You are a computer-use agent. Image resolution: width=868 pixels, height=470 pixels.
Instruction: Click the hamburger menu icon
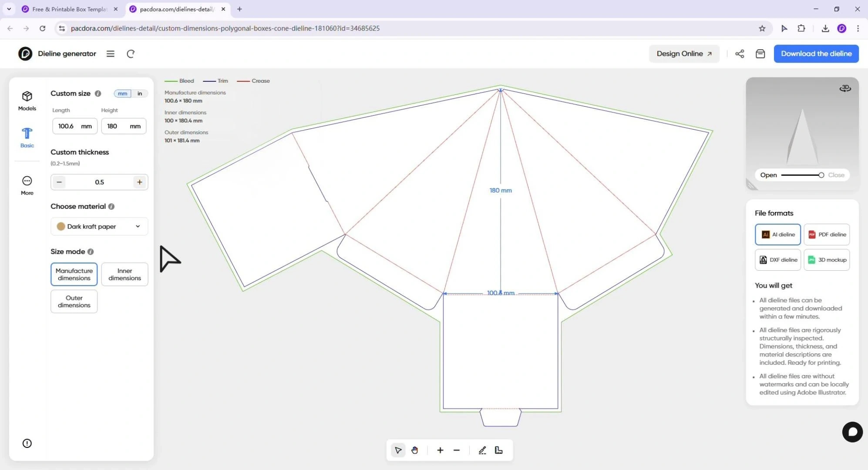pyautogui.click(x=111, y=54)
